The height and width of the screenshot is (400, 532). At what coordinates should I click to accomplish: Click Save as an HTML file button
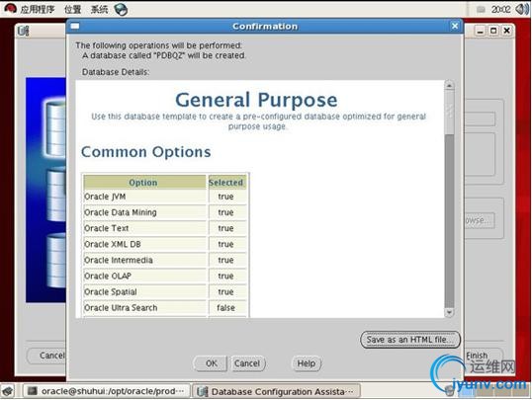point(410,340)
